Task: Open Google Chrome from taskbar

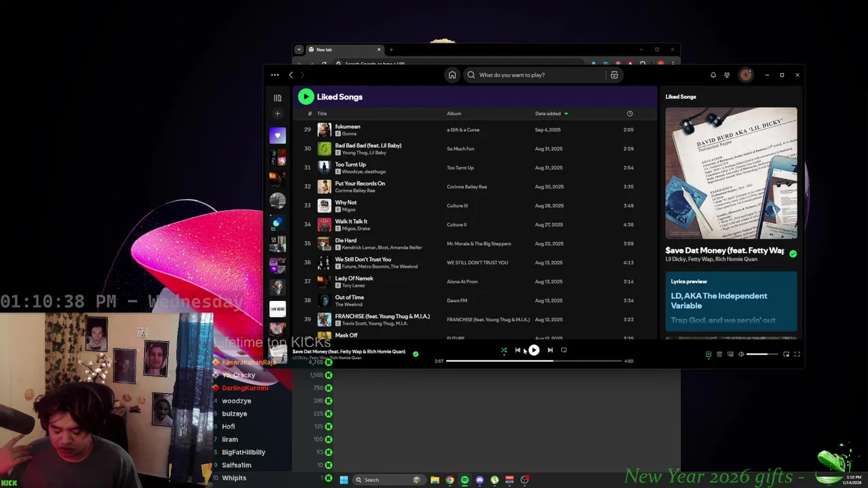Action: (x=450, y=480)
